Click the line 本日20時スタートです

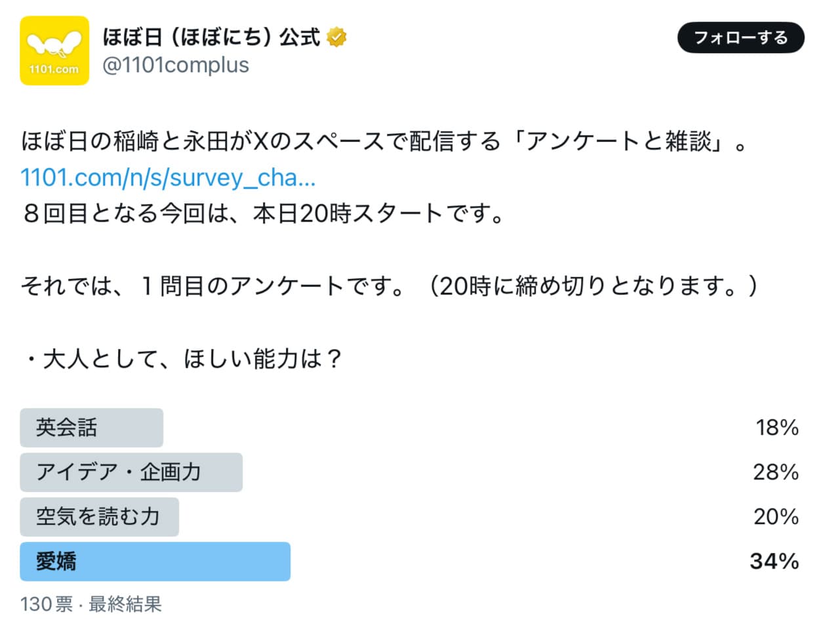262,214
